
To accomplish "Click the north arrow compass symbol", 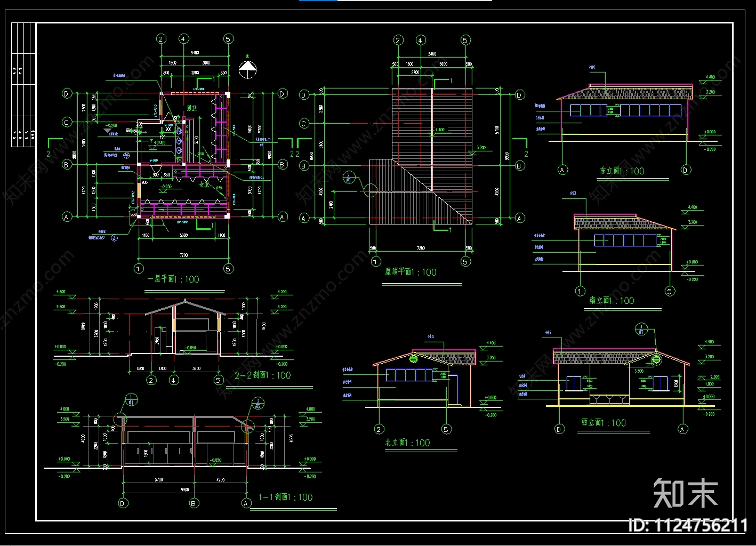I will pos(248,69).
